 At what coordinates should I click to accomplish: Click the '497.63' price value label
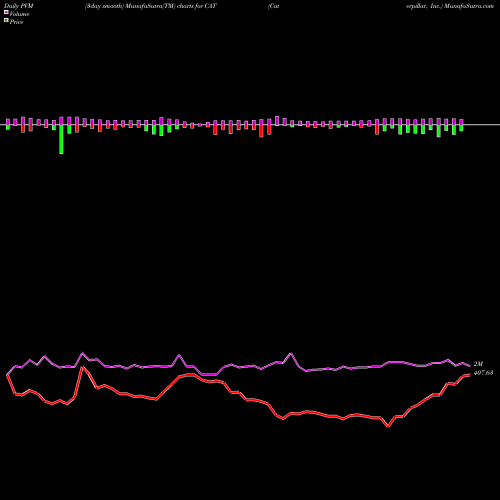pos(483,373)
